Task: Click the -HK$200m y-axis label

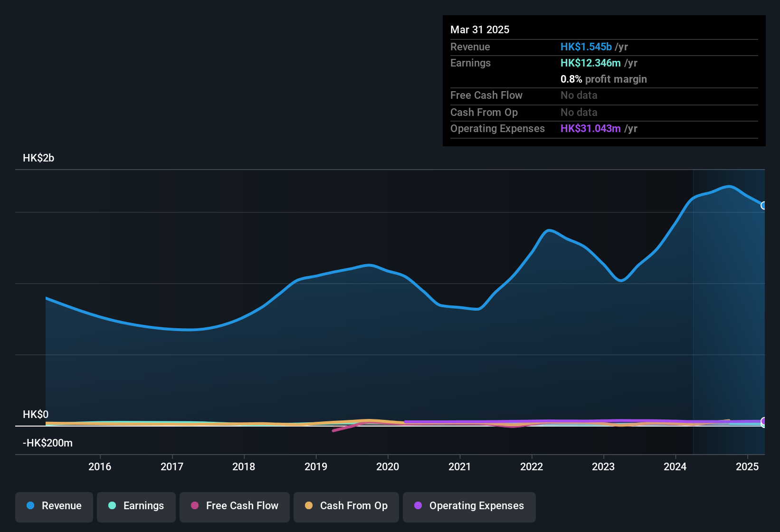Action: coord(48,443)
